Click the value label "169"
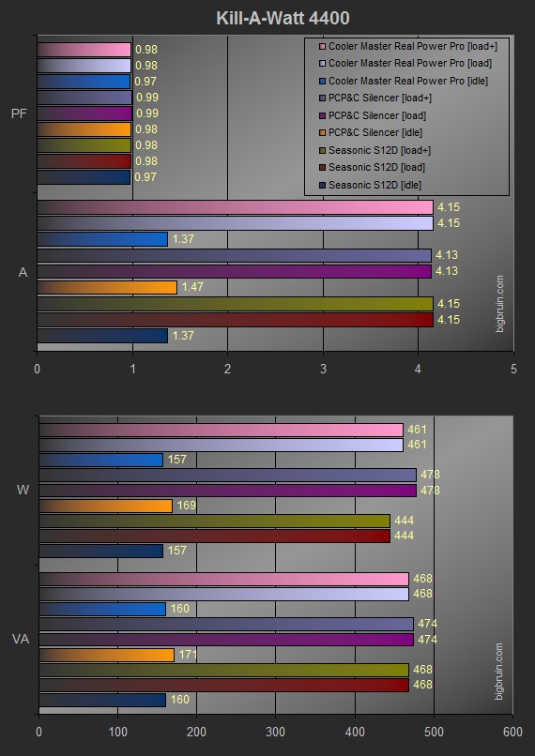This screenshot has height=756, width=535. coord(186,506)
